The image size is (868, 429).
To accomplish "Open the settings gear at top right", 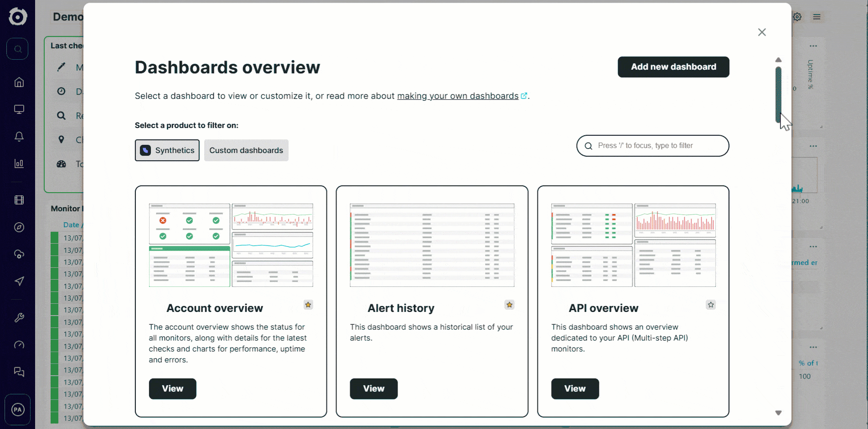I will (x=797, y=17).
